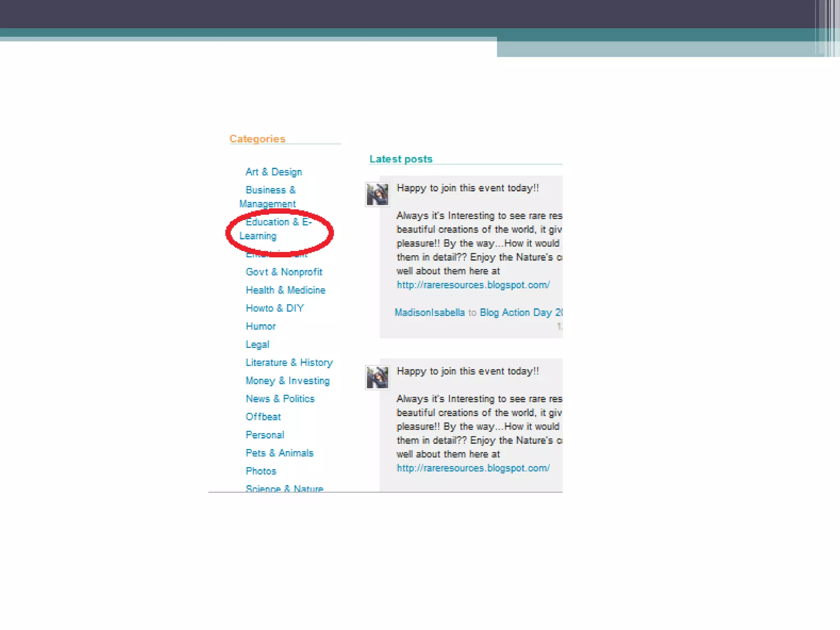
Task: Browse the Literature & History category
Action: pyautogui.click(x=289, y=363)
